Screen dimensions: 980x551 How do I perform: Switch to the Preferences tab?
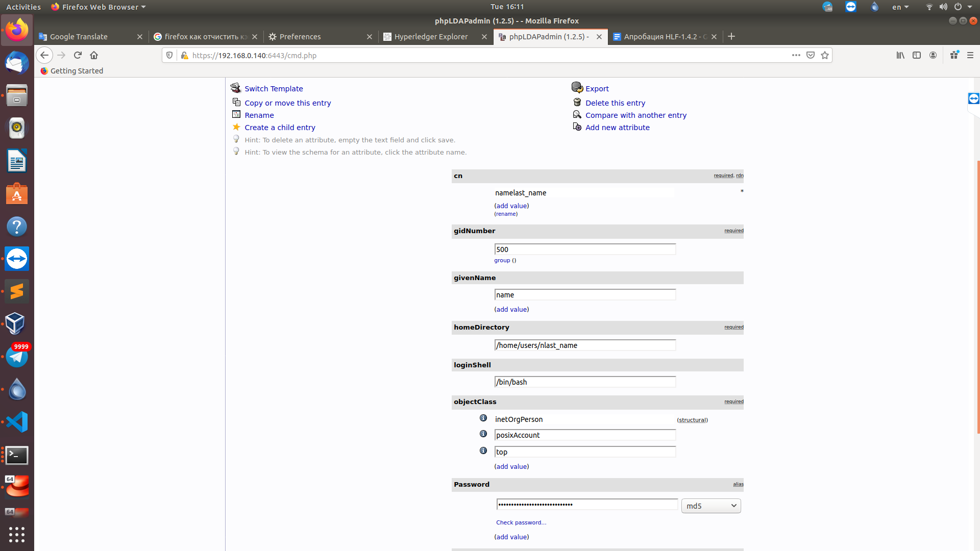300,37
